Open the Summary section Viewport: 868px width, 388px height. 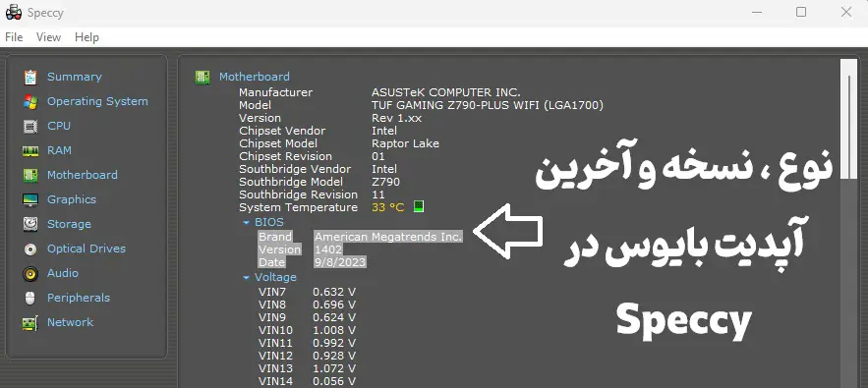click(74, 77)
